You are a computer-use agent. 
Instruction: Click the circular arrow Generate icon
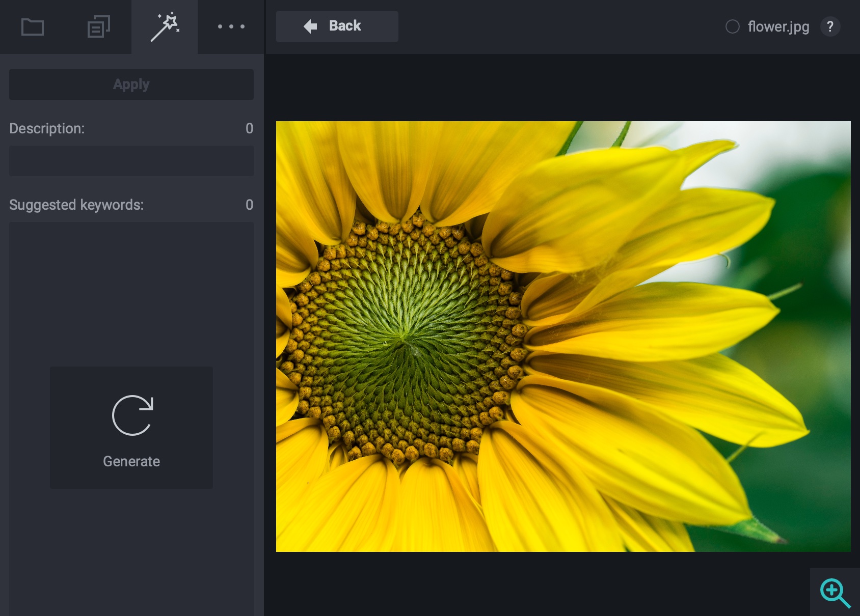[132, 415]
